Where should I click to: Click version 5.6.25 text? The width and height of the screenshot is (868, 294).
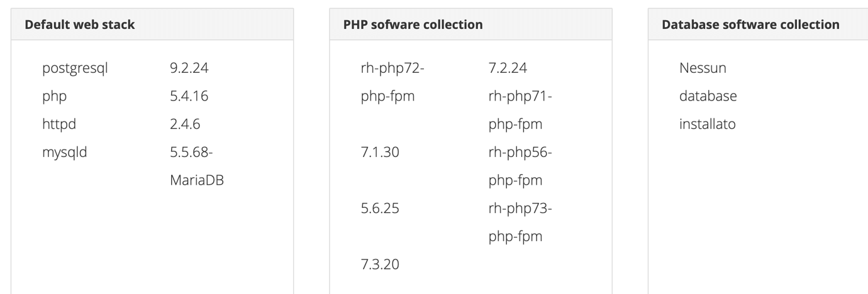[380, 209]
